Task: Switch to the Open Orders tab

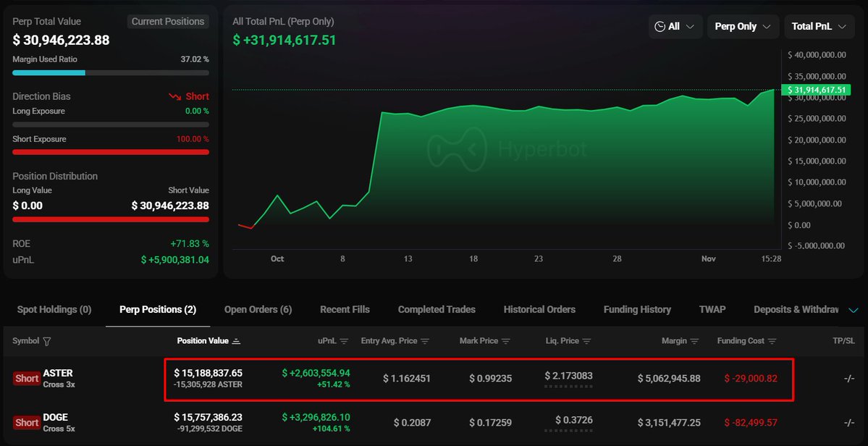Action: coord(258,310)
